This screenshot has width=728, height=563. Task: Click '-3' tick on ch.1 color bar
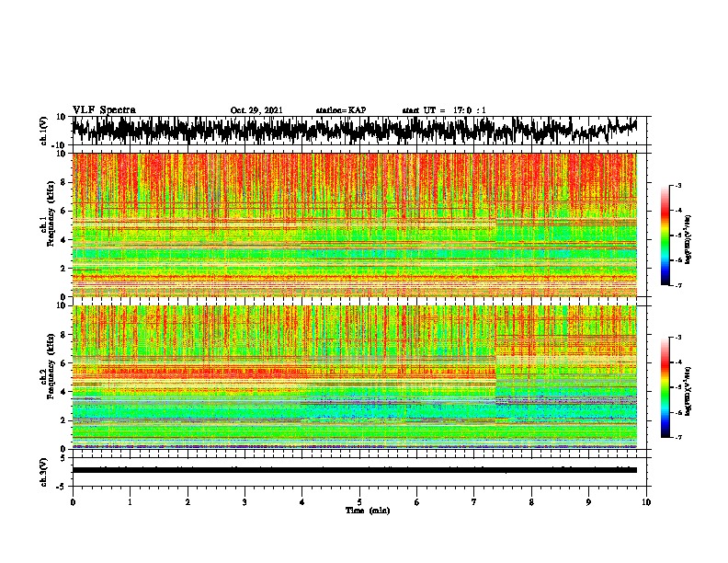678,186
